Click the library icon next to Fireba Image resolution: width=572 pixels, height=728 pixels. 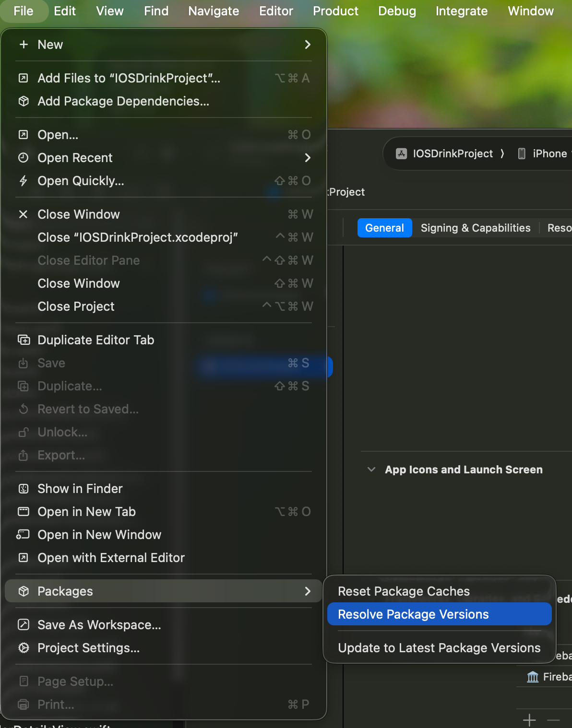[533, 677]
